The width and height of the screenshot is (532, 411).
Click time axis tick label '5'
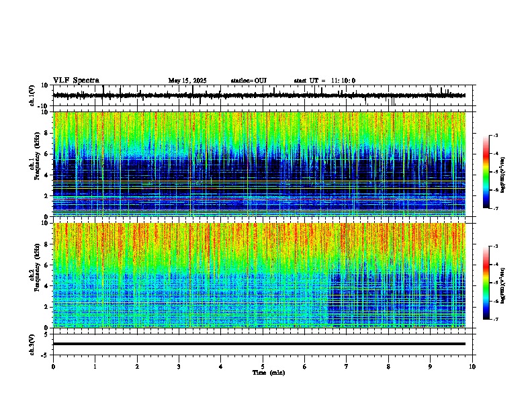[263, 367]
